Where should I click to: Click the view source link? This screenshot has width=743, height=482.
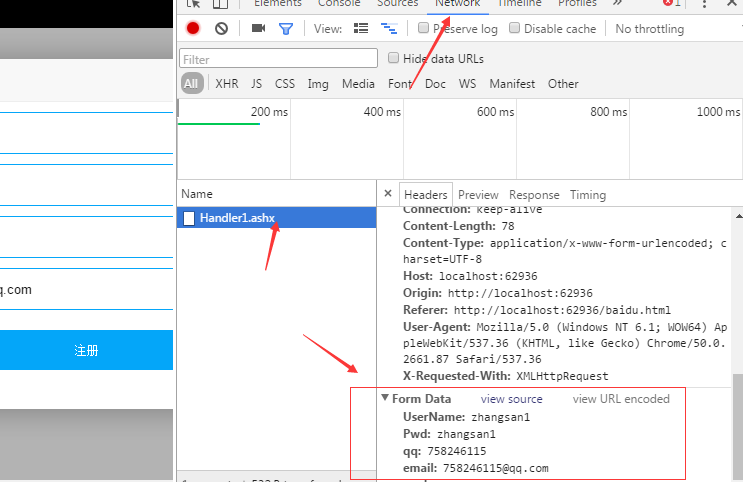[x=512, y=399]
